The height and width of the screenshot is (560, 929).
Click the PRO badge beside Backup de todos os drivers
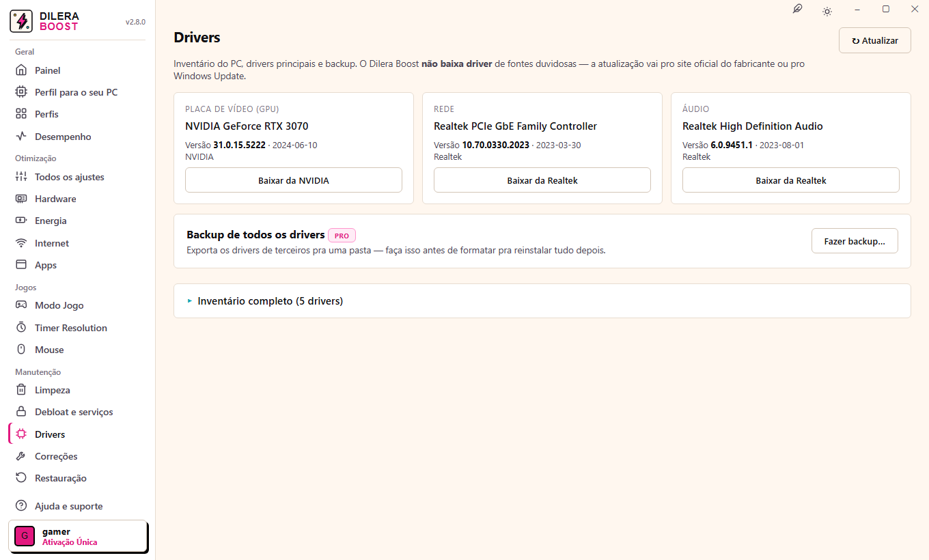tap(342, 236)
